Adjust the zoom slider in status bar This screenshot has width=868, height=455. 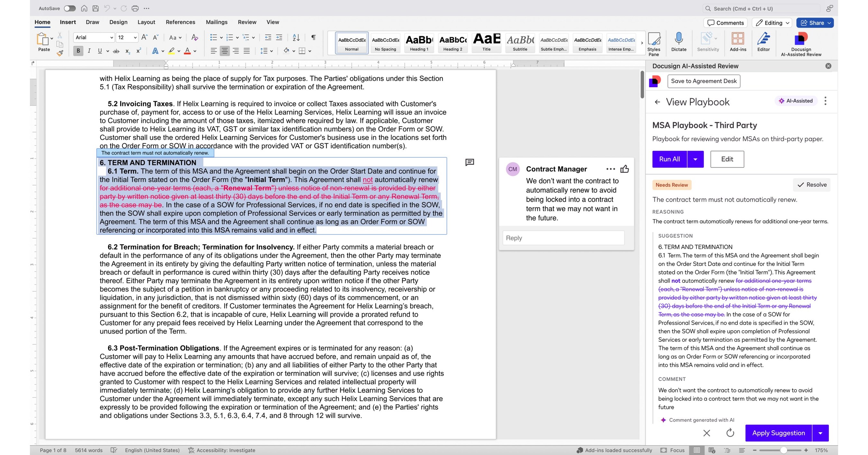783,450
